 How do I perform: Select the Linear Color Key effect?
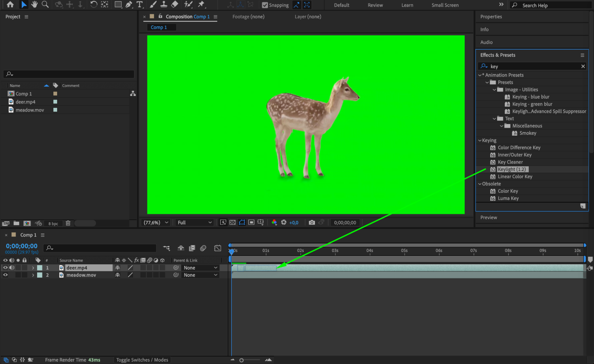pos(515,177)
